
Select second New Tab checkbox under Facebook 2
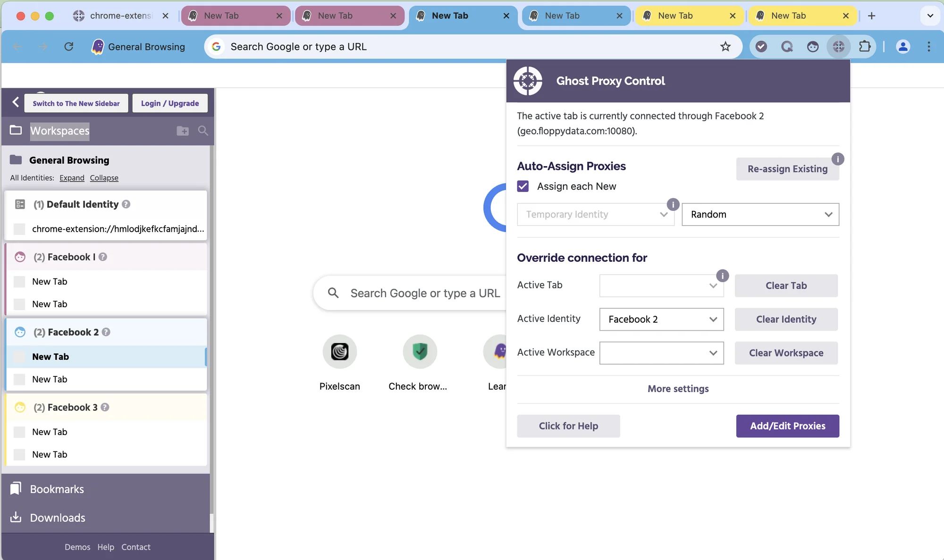click(x=19, y=379)
